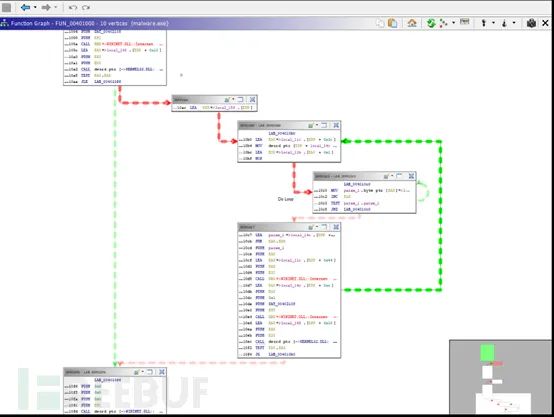This screenshot has width=554, height=417.
Task: Click the Function Graph FUN_00401000 title text
Action: [x=90, y=23]
